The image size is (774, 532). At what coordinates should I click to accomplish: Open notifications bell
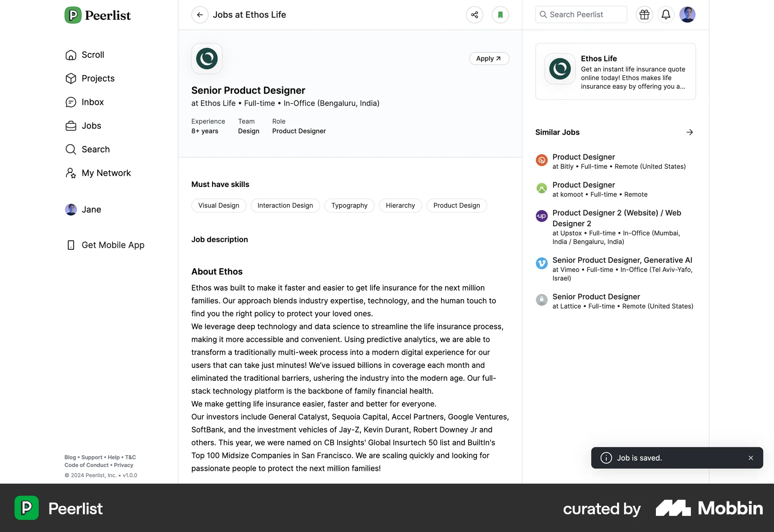coord(666,15)
